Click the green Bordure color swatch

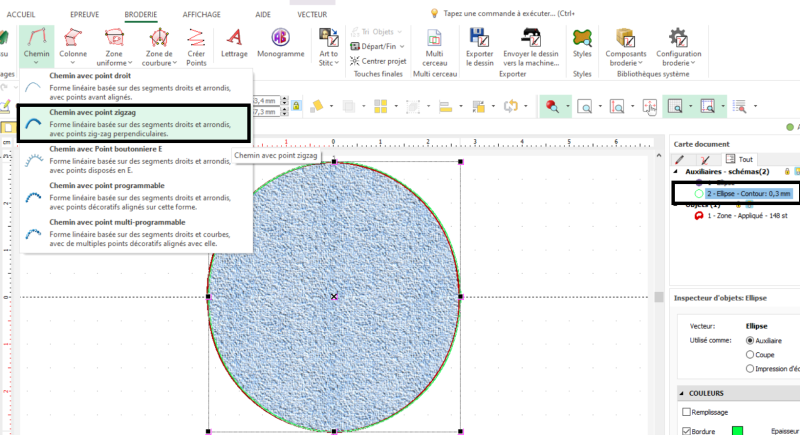tap(738, 431)
